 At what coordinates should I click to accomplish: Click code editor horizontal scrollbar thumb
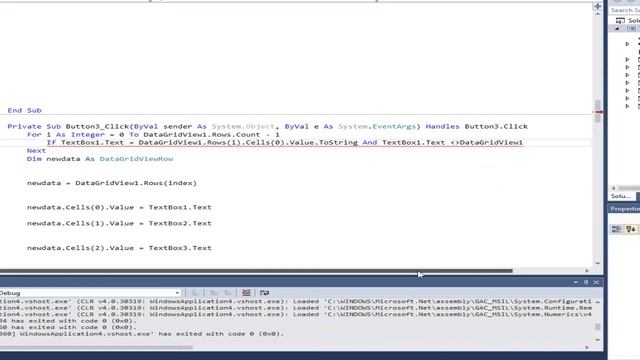coord(256,271)
